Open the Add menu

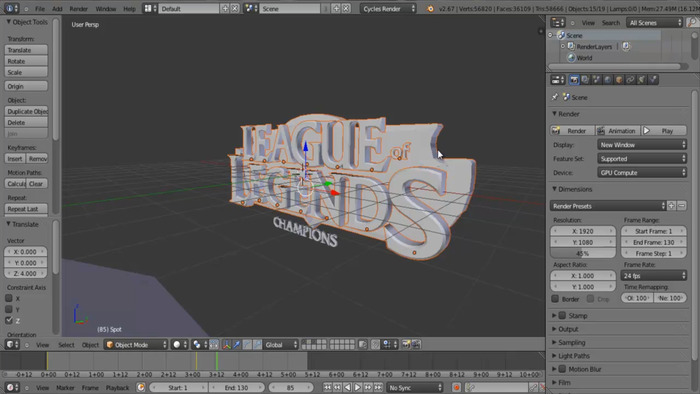[57, 8]
